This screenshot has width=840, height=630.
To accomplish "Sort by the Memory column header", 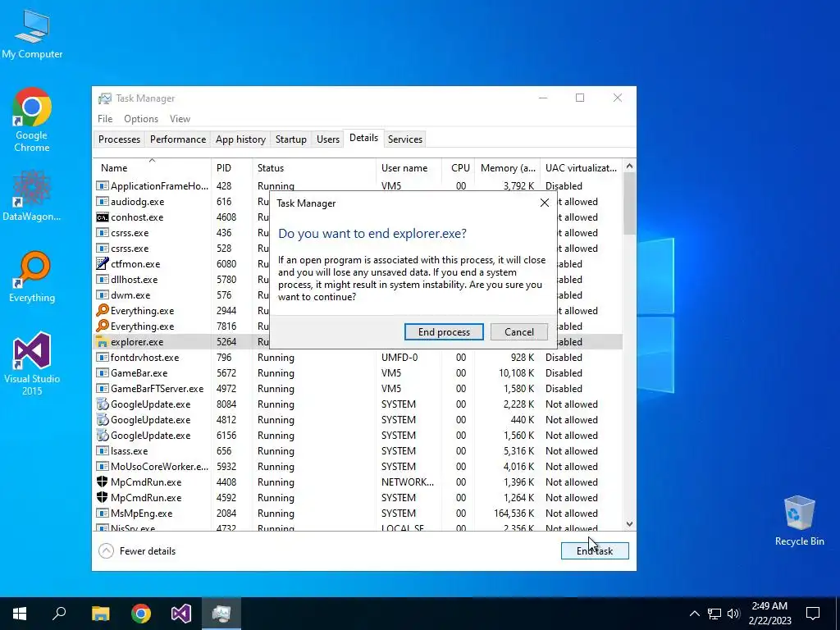I will 507,167.
